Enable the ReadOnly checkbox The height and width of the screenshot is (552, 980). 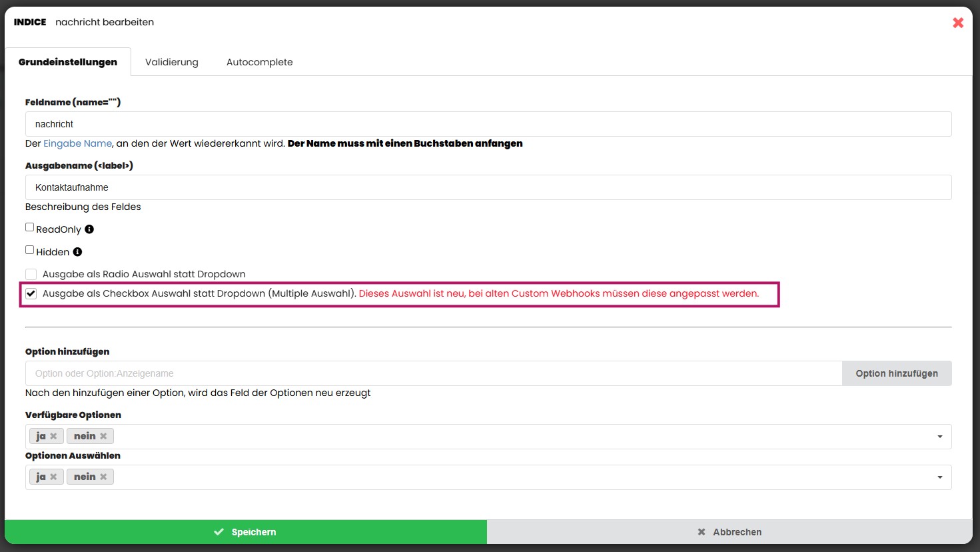pyautogui.click(x=30, y=227)
